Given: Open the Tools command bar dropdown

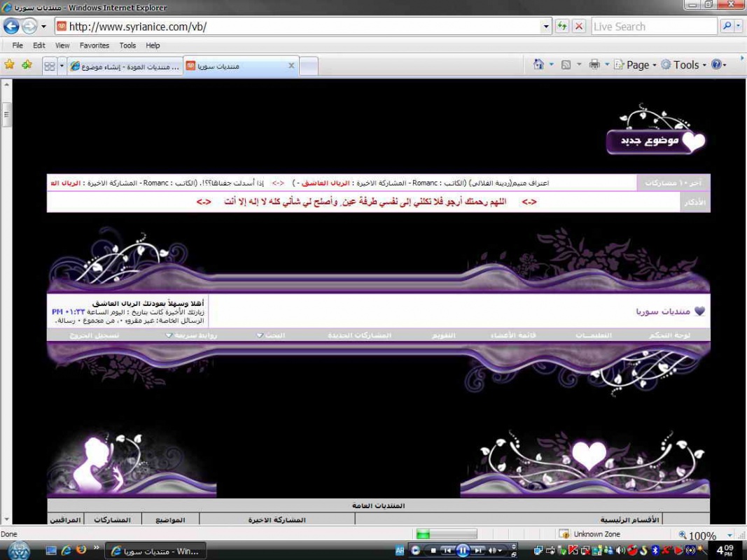Looking at the screenshot, I should 686,64.
